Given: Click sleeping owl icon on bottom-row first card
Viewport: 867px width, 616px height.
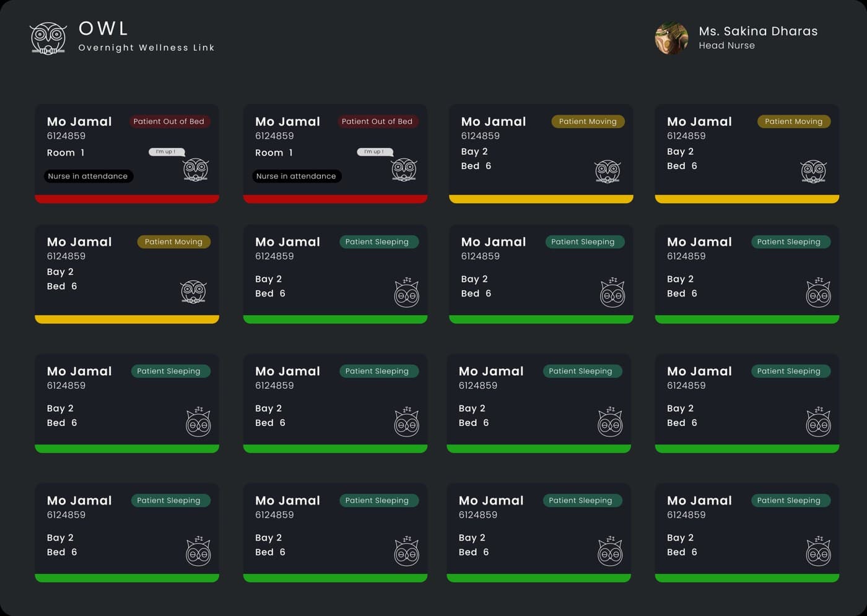Looking at the screenshot, I should [198, 551].
